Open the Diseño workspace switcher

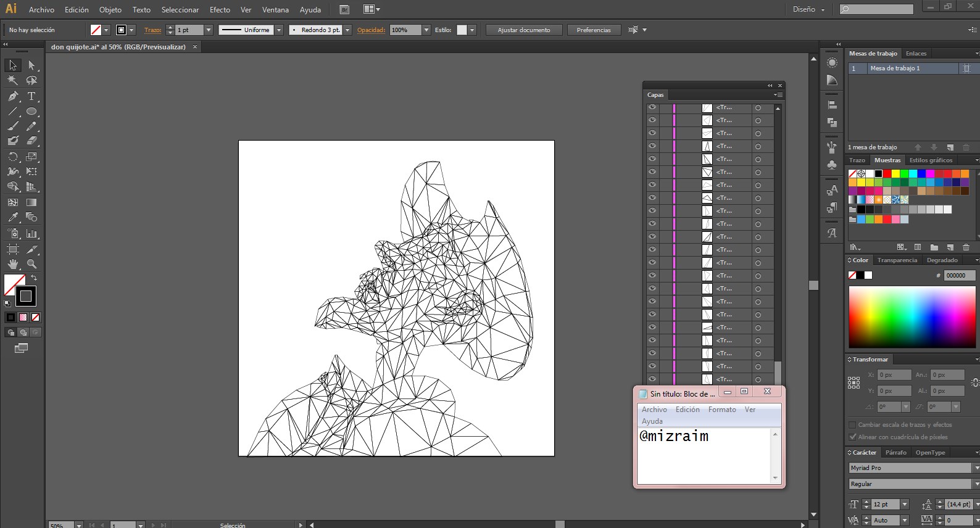[808, 9]
